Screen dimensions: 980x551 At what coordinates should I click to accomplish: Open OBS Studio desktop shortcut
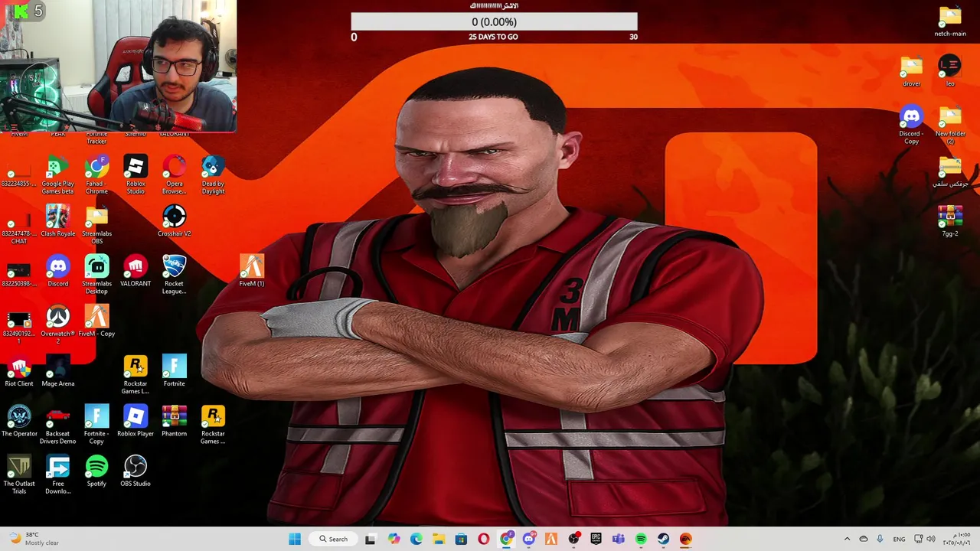(136, 471)
